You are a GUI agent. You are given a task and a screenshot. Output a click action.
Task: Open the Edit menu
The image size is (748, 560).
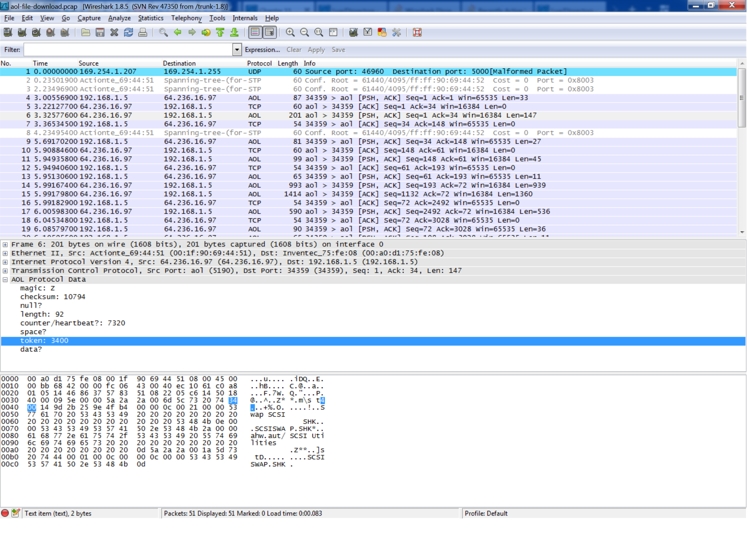(x=27, y=18)
